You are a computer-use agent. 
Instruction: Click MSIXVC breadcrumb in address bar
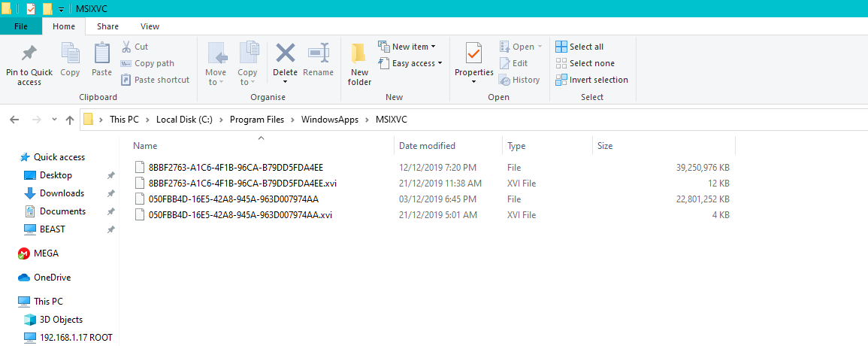tap(392, 119)
